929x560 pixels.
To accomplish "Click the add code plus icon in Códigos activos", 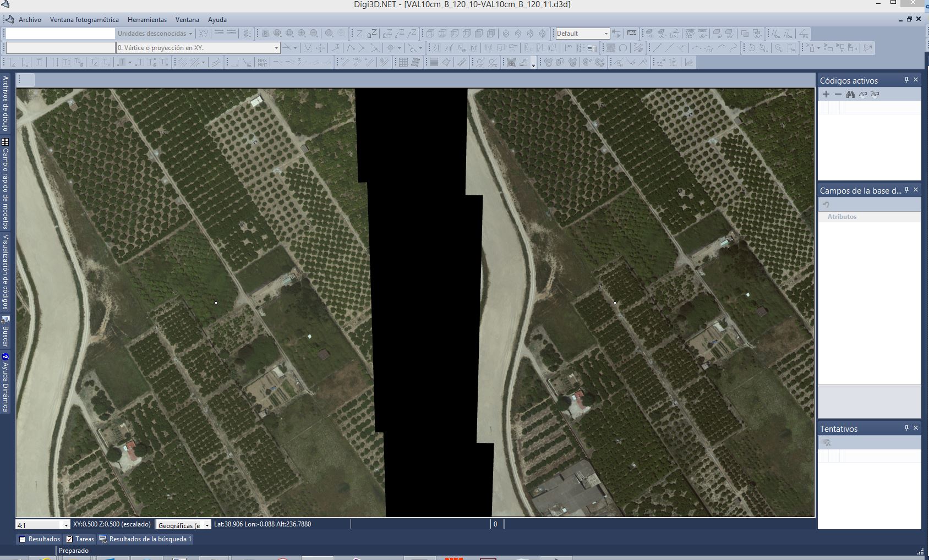I will [x=826, y=94].
